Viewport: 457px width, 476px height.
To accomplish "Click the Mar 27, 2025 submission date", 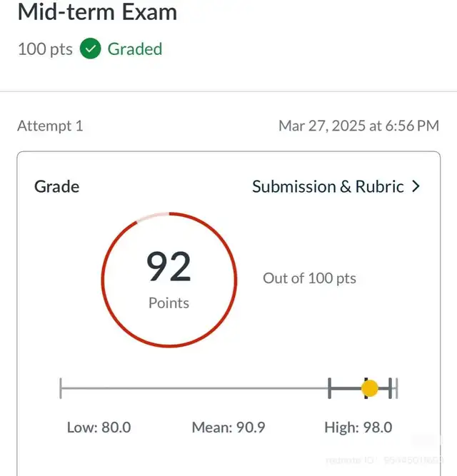I will pos(359,126).
